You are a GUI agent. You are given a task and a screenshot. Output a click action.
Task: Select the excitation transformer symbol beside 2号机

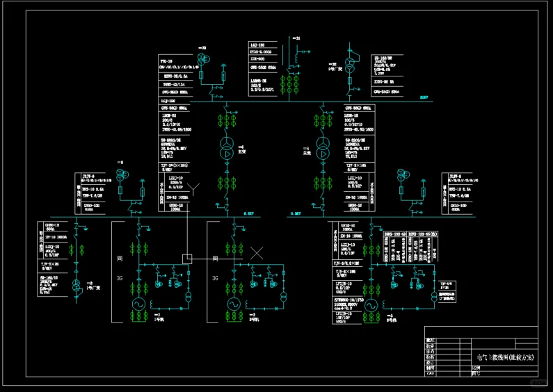284,297
